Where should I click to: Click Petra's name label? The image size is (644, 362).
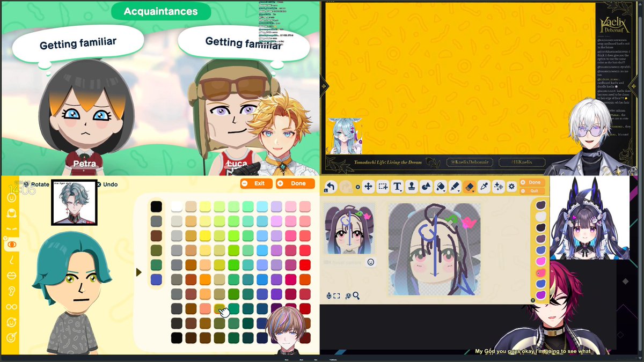click(85, 164)
